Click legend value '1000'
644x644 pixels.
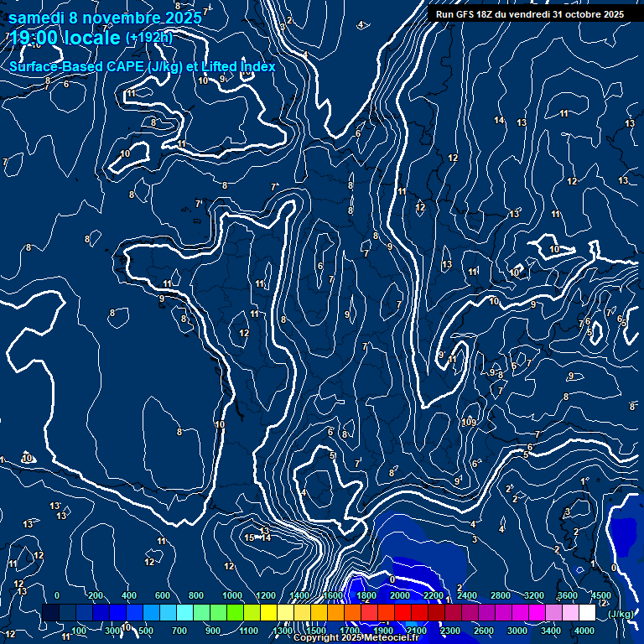click(x=232, y=595)
